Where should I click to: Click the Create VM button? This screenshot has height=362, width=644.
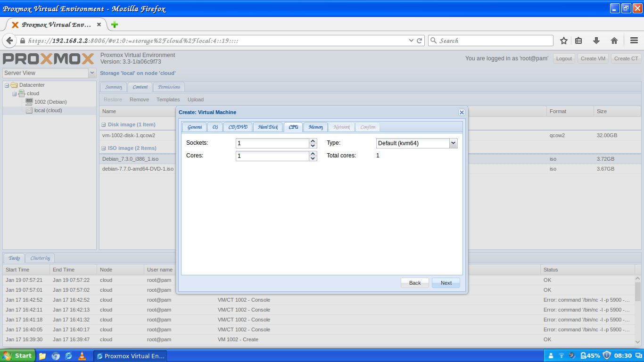click(x=593, y=58)
